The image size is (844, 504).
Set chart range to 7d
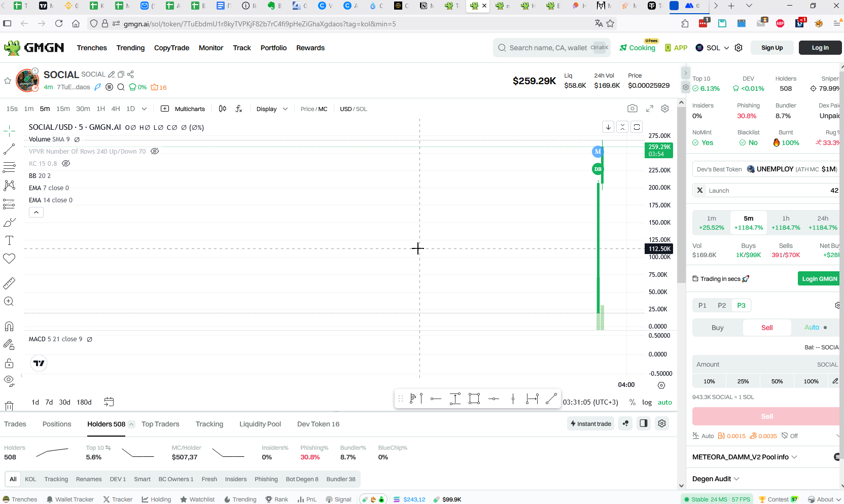[49, 402]
